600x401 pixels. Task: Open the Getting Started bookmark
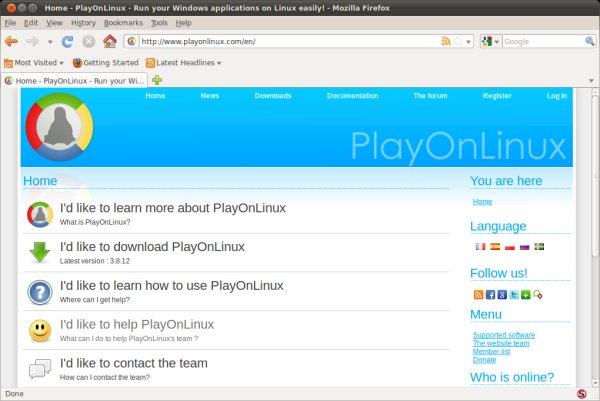(106, 63)
